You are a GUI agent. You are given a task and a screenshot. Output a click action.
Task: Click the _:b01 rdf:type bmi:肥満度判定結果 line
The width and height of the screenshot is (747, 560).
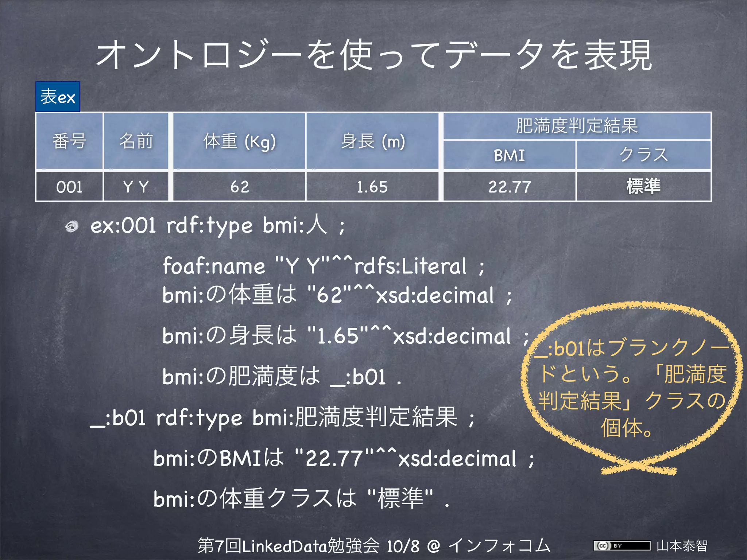(283, 418)
